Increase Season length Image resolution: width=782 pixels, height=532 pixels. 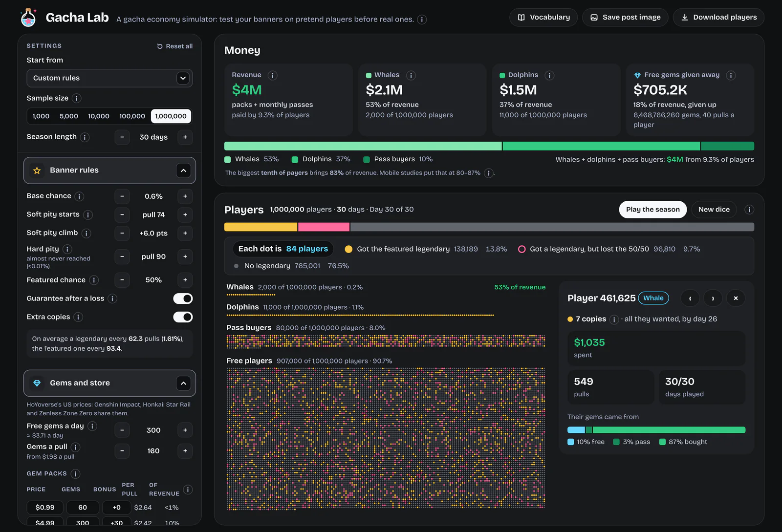pos(185,137)
